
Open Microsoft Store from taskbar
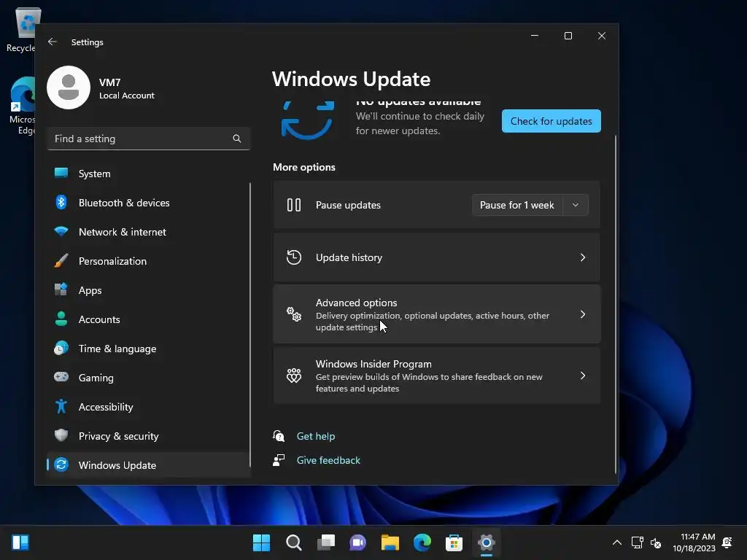[x=454, y=542]
